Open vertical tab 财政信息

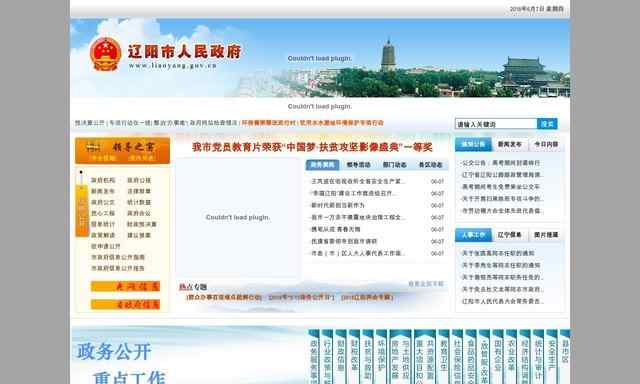(341, 357)
